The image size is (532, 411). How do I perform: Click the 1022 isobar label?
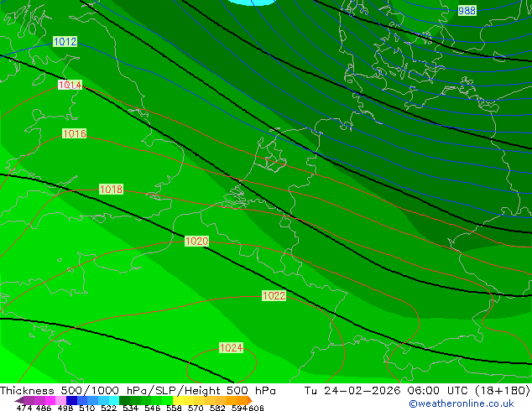274,296
